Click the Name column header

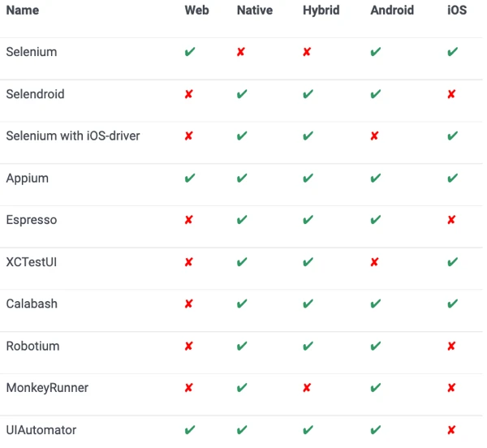23,11
